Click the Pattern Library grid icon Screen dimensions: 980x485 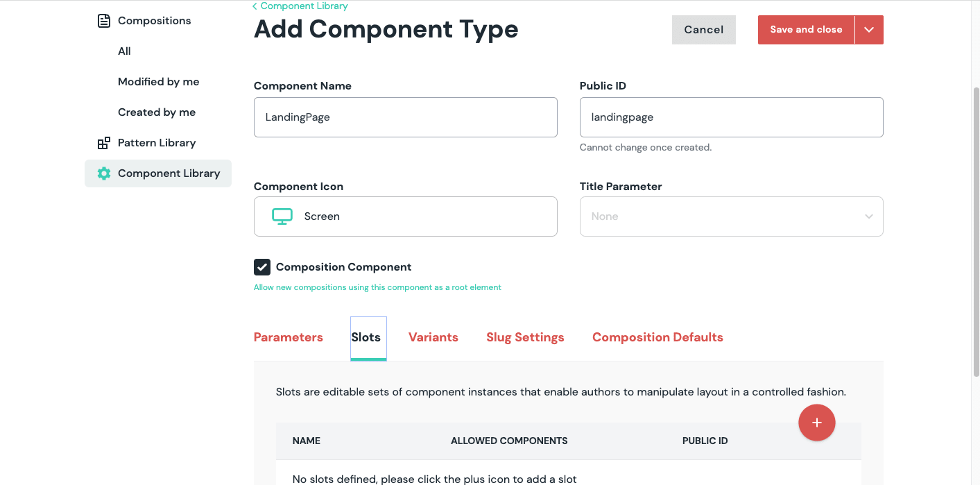[103, 143]
